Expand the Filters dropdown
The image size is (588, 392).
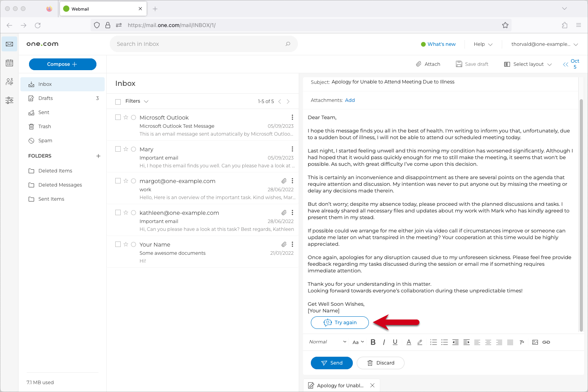[136, 101]
